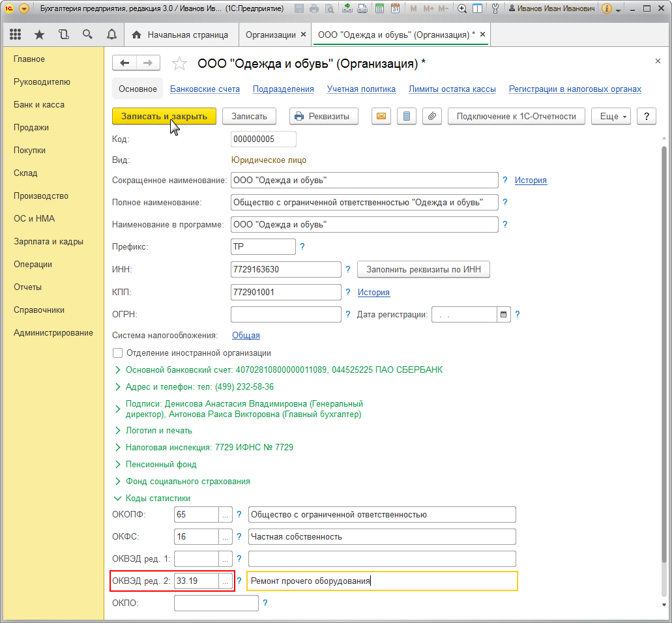Show notifications bell
The image size is (672, 623).
[x=111, y=35]
